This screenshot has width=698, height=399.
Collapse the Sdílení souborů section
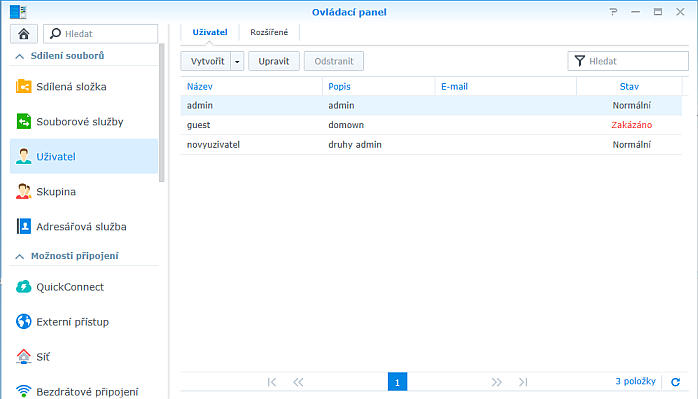tap(20, 56)
